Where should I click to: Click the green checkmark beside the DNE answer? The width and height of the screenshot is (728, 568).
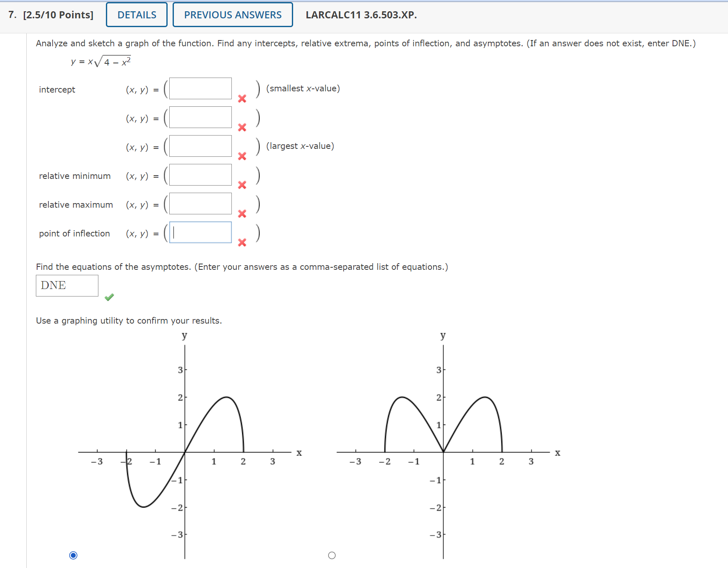click(109, 297)
